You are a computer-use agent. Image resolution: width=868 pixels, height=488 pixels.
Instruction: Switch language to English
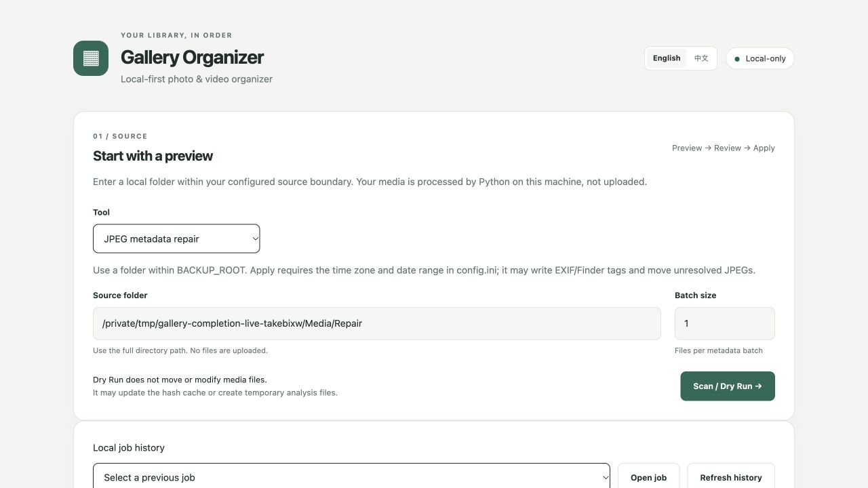point(667,58)
